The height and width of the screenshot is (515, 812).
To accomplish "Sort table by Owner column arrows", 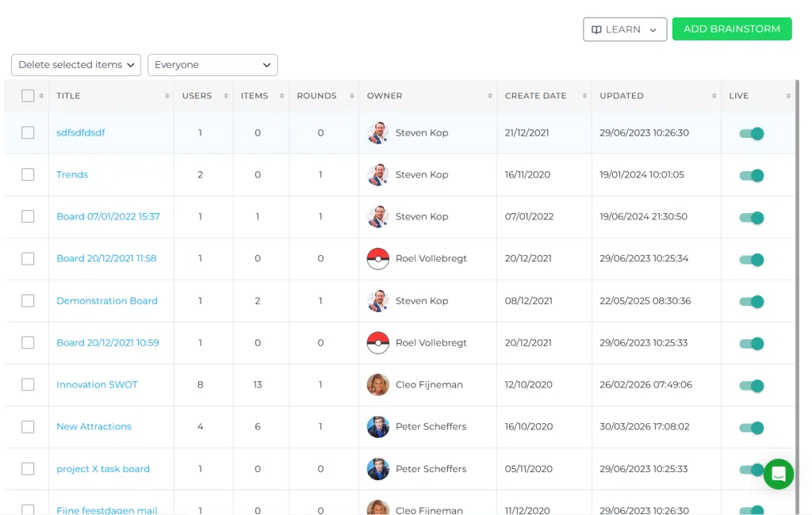I will pyautogui.click(x=490, y=96).
